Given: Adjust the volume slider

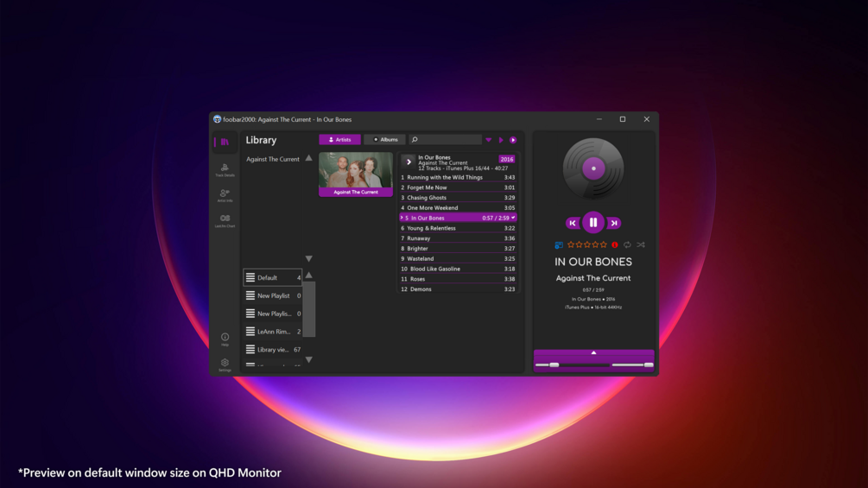Looking at the screenshot, I should [x=632, y=365].
